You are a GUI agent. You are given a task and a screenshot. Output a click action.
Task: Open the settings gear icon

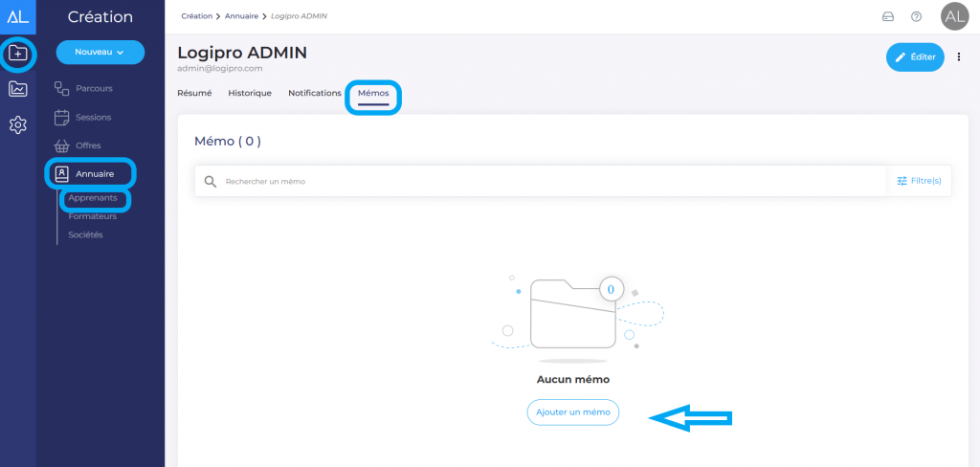[x=18, y=125]
